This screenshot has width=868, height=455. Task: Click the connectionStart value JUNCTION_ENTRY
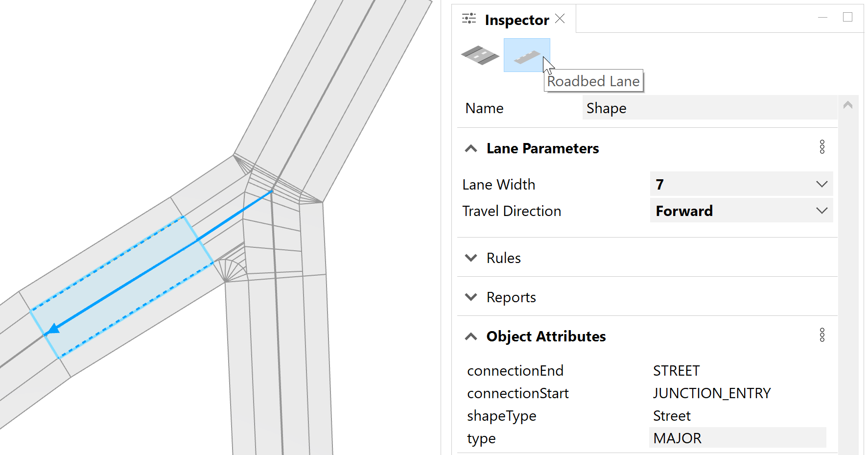pos(712,393)
